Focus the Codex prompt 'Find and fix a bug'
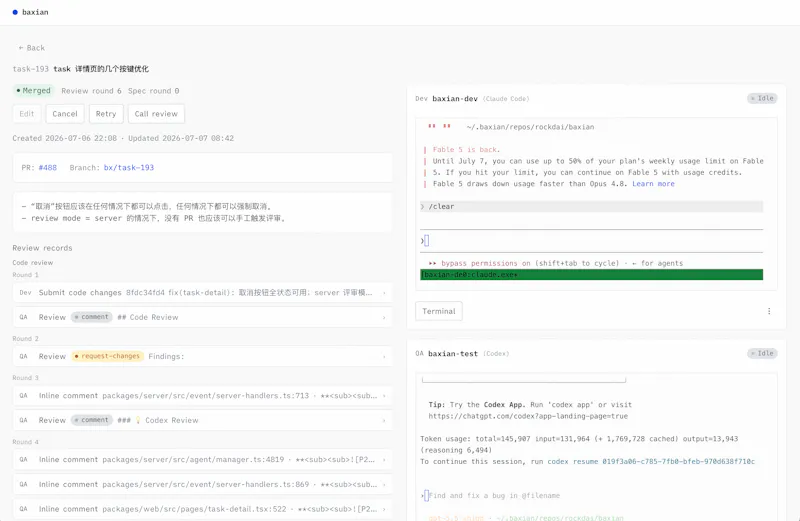This screenshot has height=521, width=800. (494, 495)
